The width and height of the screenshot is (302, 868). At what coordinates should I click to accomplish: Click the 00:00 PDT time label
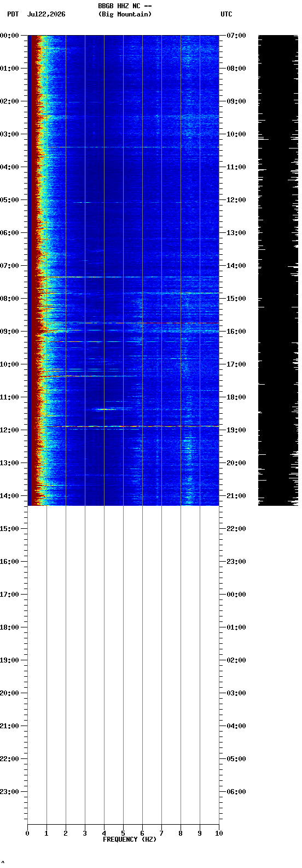[x=10, y=36]
